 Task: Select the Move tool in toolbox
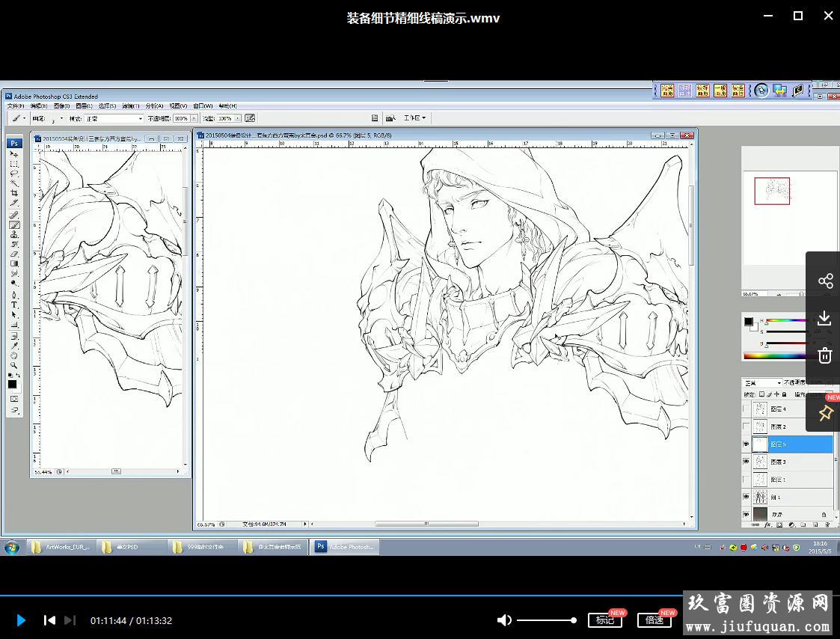click(x=13, y=154)
